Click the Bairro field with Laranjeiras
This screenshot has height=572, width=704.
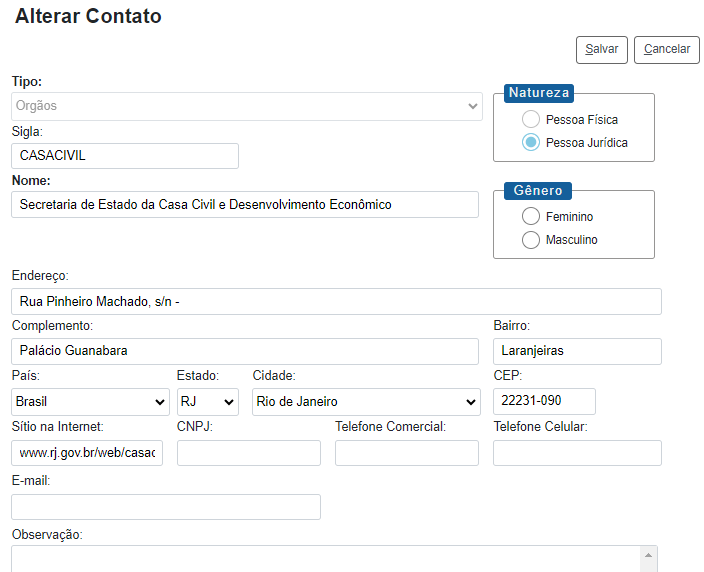coord(577,351)
